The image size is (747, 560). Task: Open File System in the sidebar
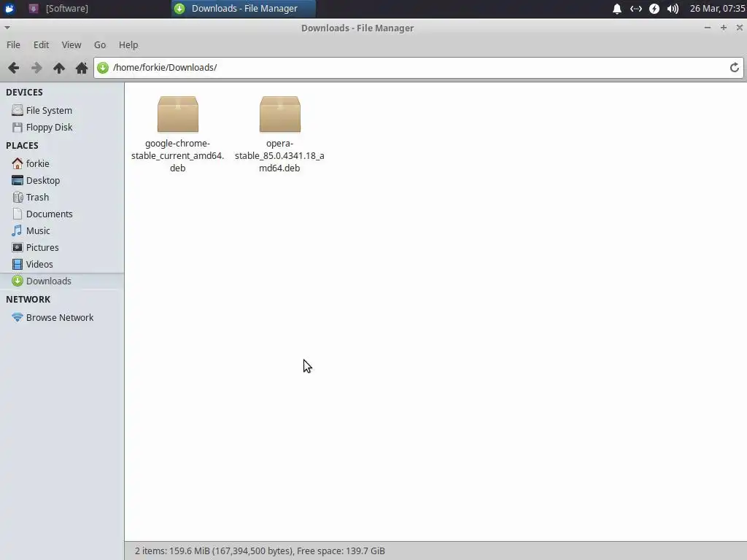(x=62, y=111)
